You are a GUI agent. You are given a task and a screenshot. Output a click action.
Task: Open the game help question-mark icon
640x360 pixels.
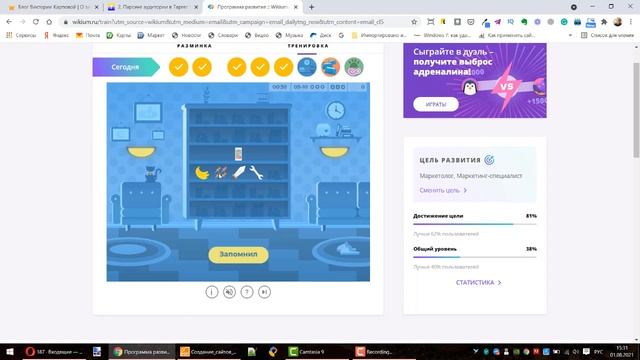(247, 292)
